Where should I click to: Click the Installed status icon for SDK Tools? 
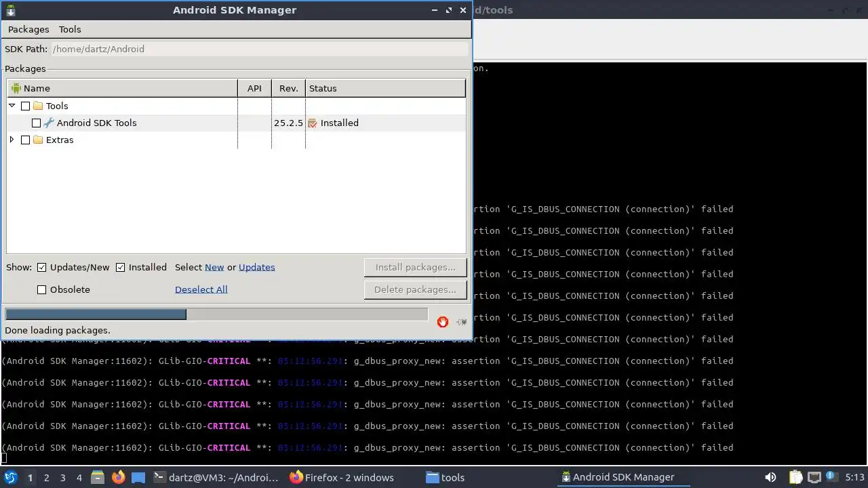coord(313,123)
